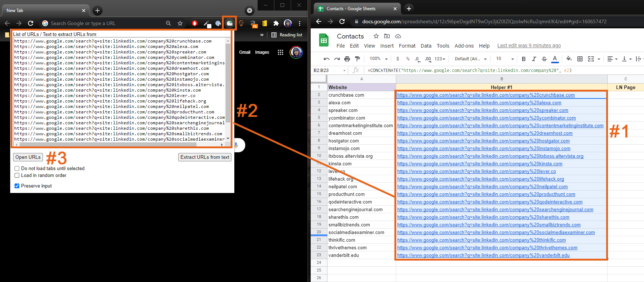Open the font size 10 dropdown
Image resolution: width=644 pixels, height=282 pixels.
pos(505,59)
